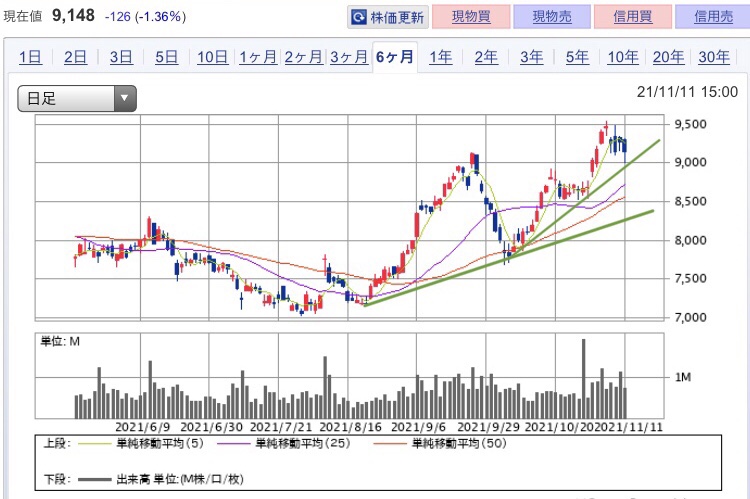
Task: Click the 2021/7/21 date label
Action: pyautogui.click(x=281, y=427)
